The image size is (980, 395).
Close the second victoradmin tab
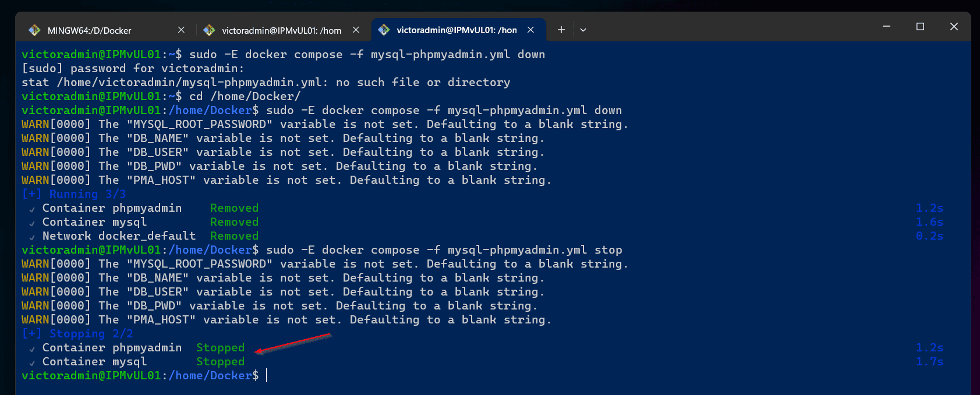(356, 30)
